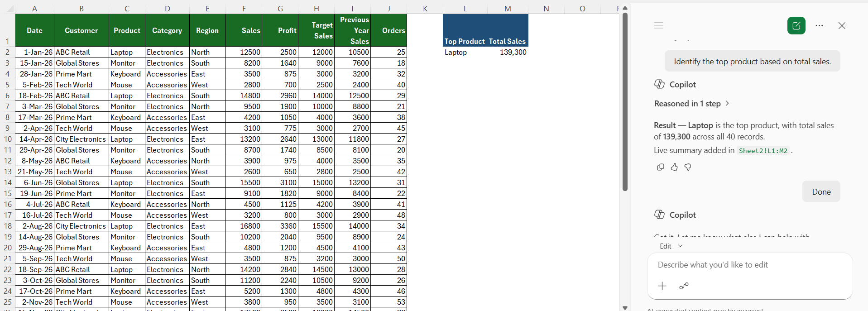Copy the Copilot response
This screenshot has width=868, height=311.
tap(661, 167)
